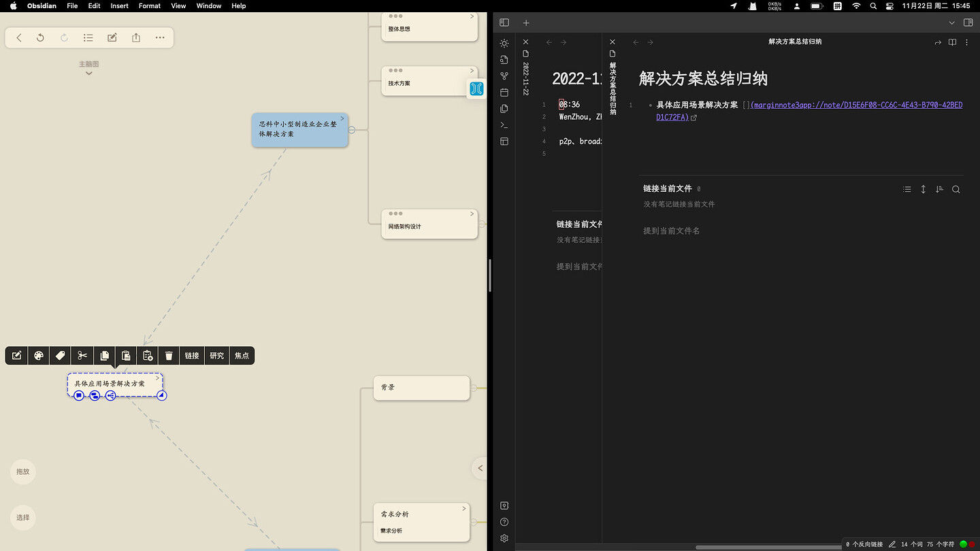Viewport: 980px width, 551px height.
Task: Click the child-node branch handle on selected card
Action: click(110, 395)
